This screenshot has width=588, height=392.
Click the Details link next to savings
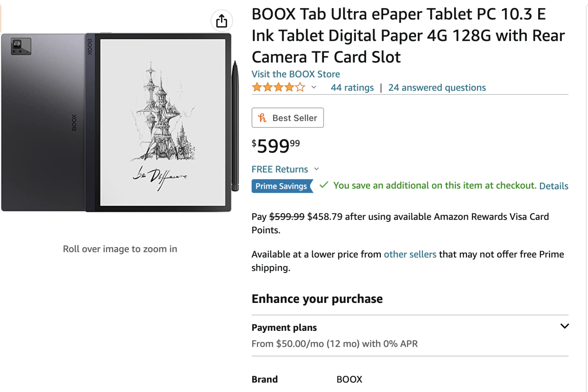point(553,186)
